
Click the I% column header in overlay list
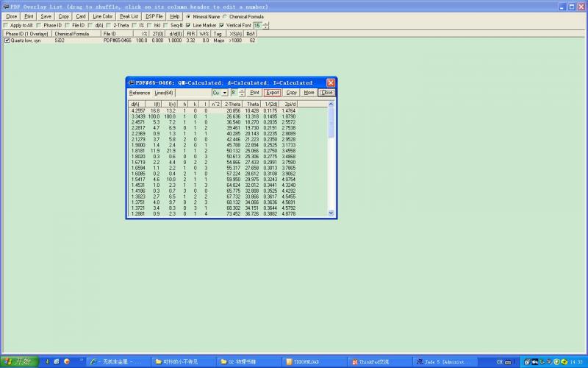coord(141,34)
